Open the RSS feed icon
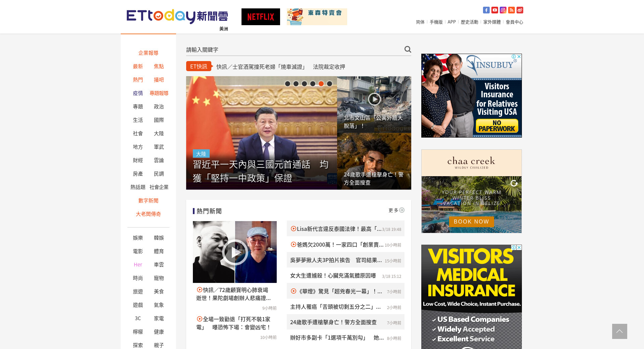The height and width of the screenshot is (349, 644). click(x=511, y=10)
